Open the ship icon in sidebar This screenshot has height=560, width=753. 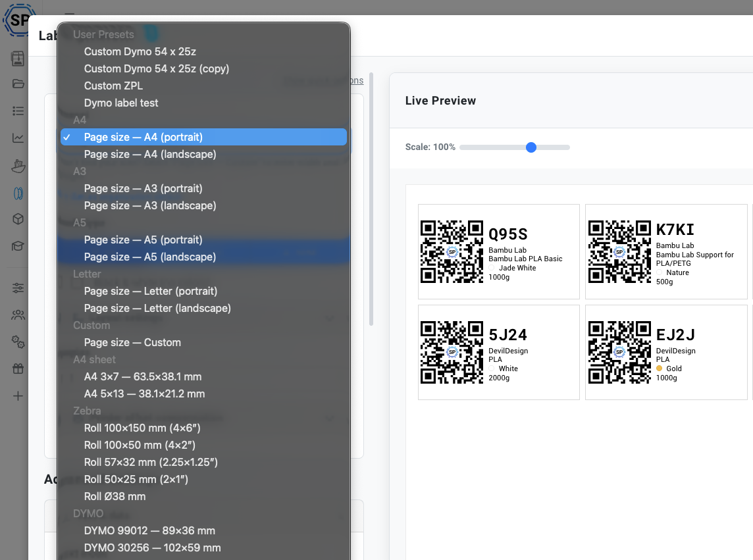coord(18,166)
